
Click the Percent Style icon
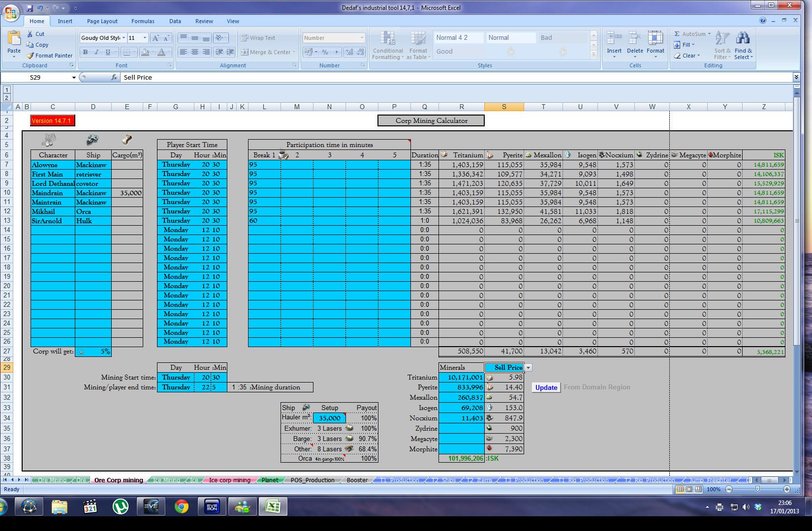325,52
